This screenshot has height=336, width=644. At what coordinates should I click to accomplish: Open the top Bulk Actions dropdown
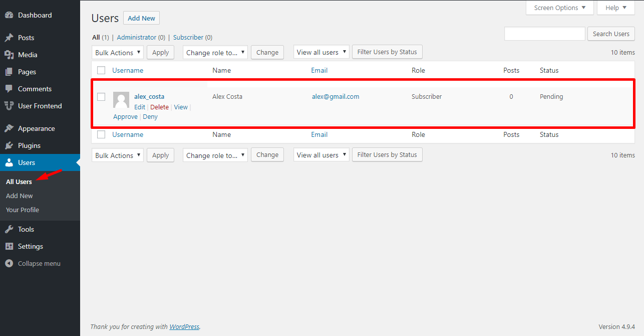118,52
